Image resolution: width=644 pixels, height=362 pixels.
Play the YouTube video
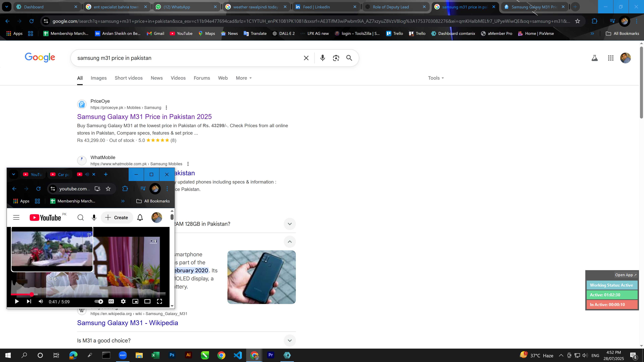pos(17,301)
